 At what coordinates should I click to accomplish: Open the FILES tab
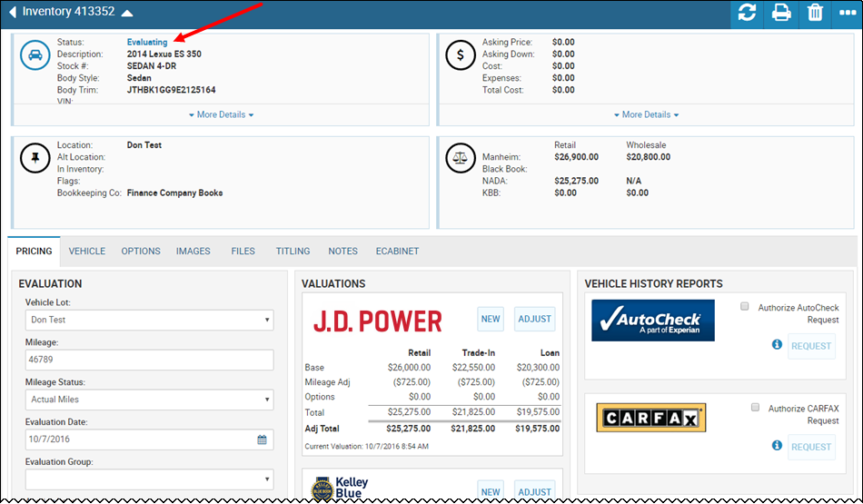pos(243,251)
